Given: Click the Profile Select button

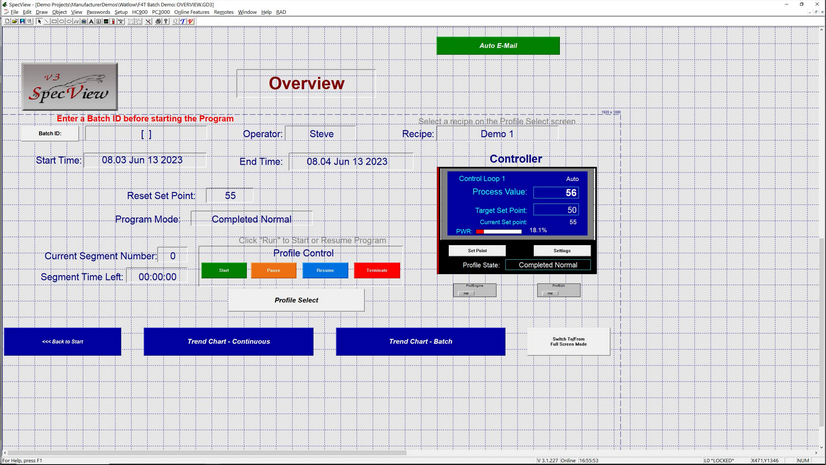Looking at the screenshot, I should (296, 300).
